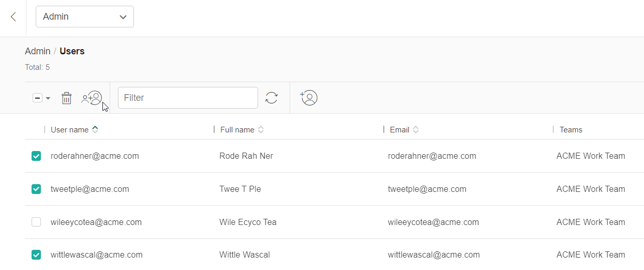The width and height of the screenshot is (644, 270).
Task: Click the create new user icon
Action: click(x=309, y=98)
